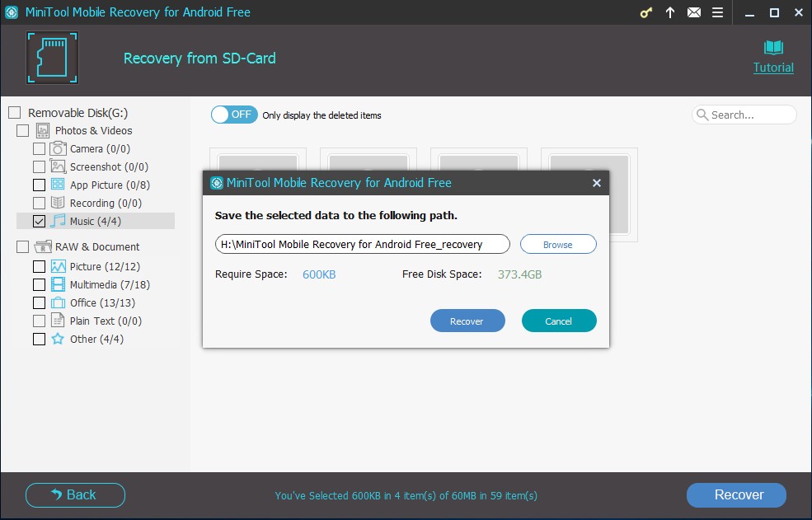Click the Picture category icon
Screen dimensions: 812x520
[x=58, y=266]
